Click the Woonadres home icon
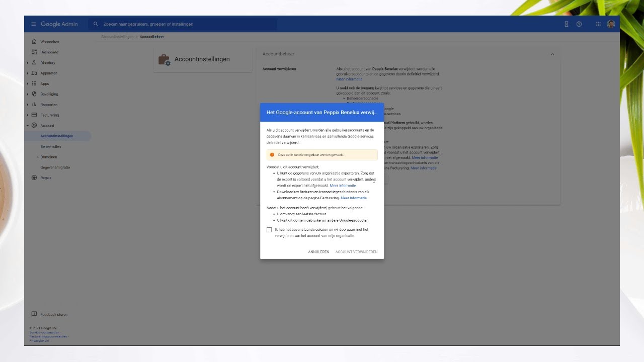Viewport: 644px width, 362px height. (x=34, y=42)
